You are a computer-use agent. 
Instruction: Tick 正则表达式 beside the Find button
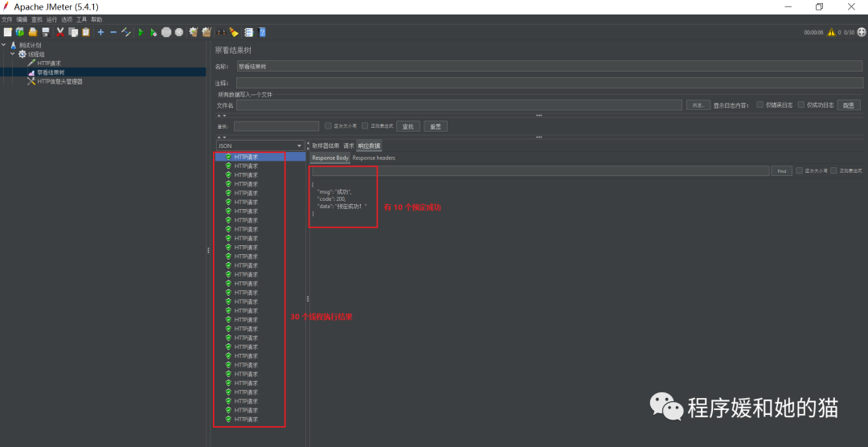click(x=833, y=170)
